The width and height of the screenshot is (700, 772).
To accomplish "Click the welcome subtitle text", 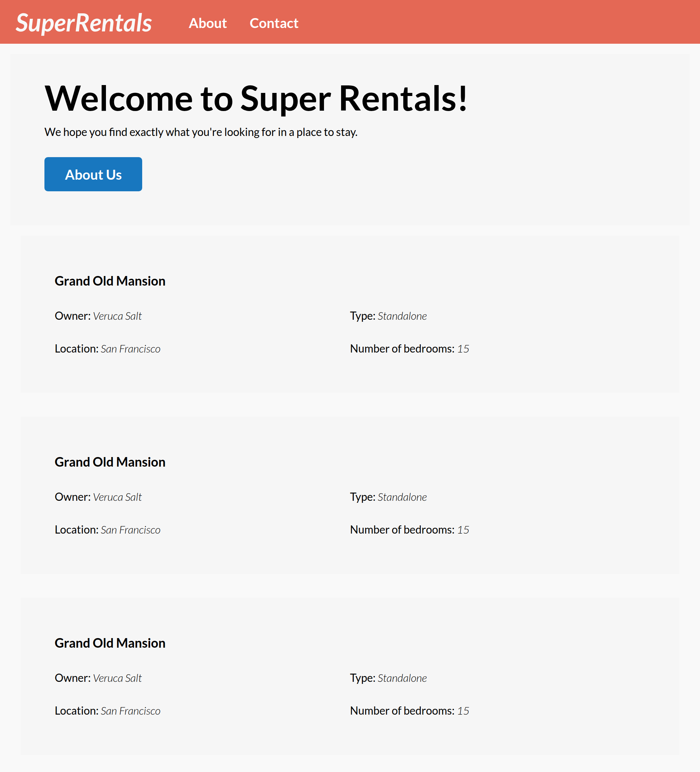I will (x=201, y=132).
